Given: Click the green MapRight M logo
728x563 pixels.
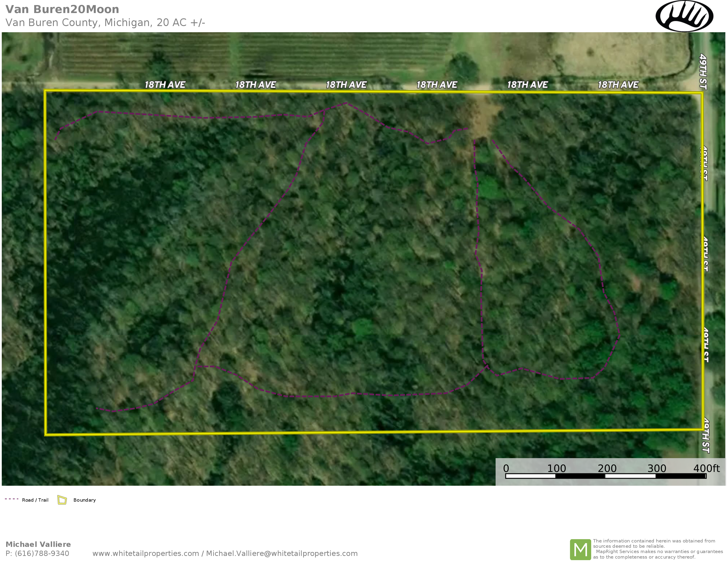Looking at the screenshot, I should click(580, 549).
